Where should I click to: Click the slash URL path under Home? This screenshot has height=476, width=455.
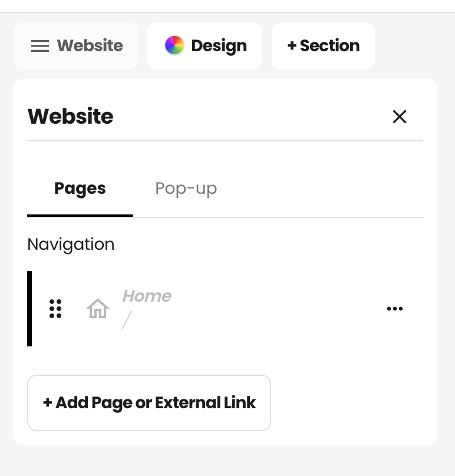coord(127,320)
